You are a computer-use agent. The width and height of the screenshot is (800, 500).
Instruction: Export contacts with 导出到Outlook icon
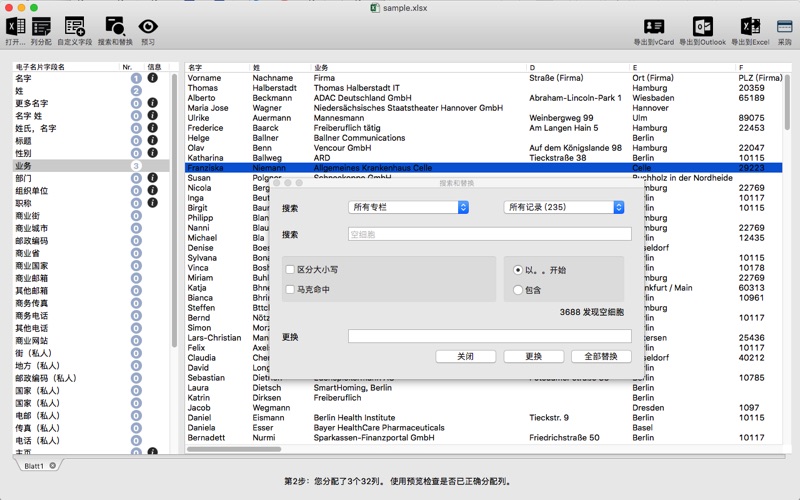tap(703, 31)
